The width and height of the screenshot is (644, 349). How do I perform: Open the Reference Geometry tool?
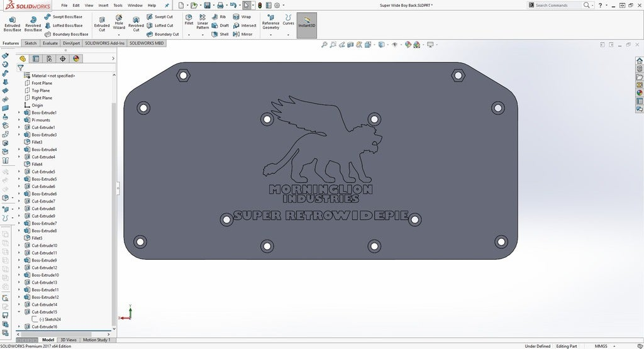point(270,22)
